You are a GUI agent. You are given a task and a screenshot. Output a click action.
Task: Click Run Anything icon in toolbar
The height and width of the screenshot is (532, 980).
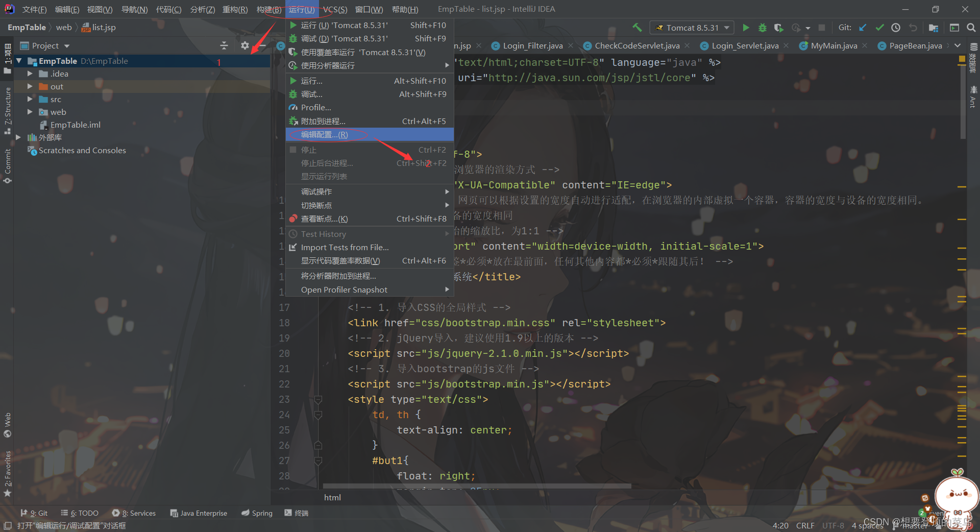click(954, 28)
